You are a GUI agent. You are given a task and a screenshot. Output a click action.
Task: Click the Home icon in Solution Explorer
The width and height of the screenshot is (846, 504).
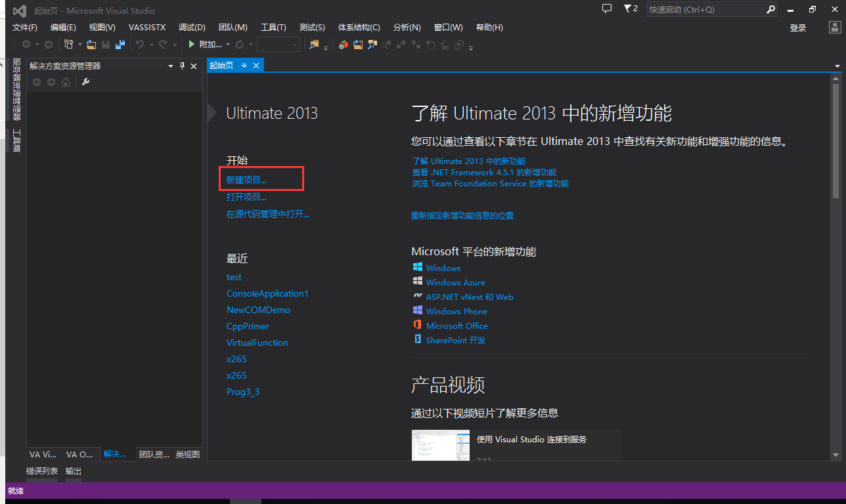(65, 82)
